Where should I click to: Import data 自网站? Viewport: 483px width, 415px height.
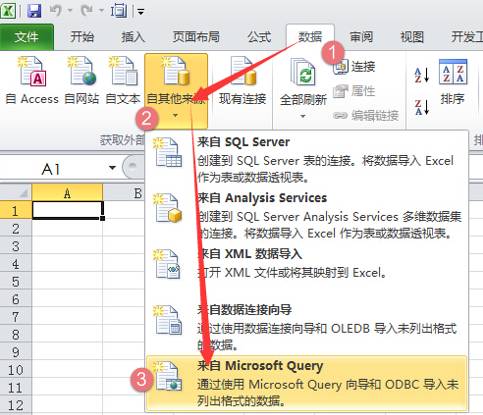[82, 82]
